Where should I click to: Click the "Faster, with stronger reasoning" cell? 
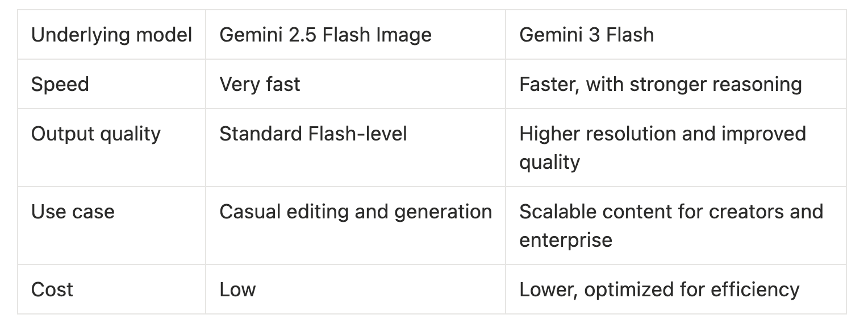(660, 84)
